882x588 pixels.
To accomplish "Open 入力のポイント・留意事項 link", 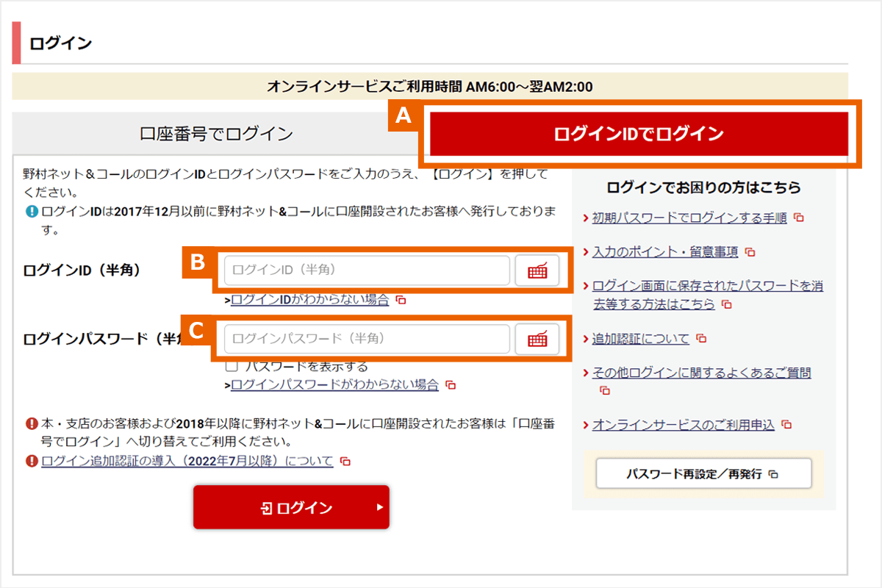I will 665,251.
